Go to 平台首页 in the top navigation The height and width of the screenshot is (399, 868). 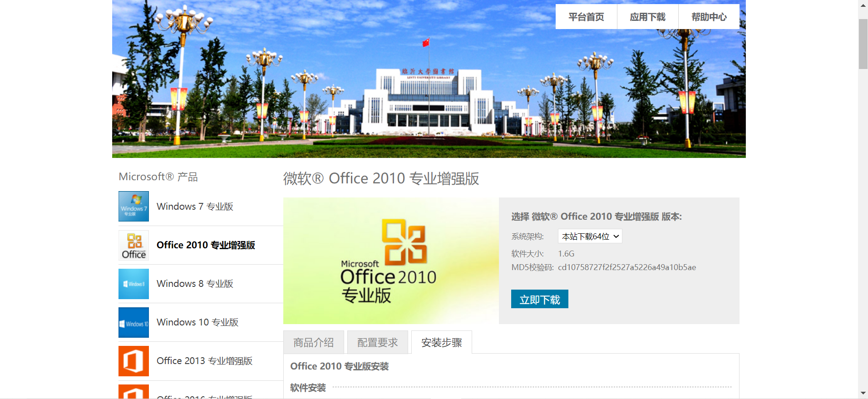click(586, 17)
